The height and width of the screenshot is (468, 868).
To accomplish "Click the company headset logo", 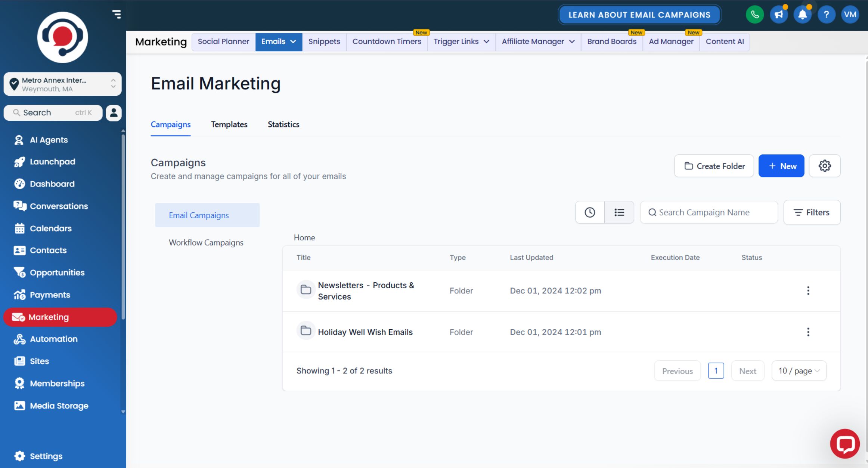I will tap(62, 37).
